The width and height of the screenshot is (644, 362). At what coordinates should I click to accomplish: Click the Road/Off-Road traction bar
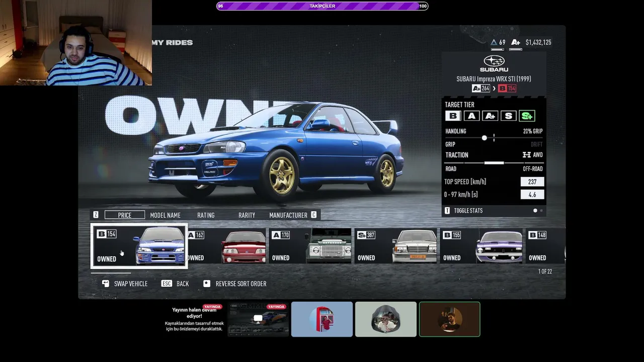[x=494, y=163]
